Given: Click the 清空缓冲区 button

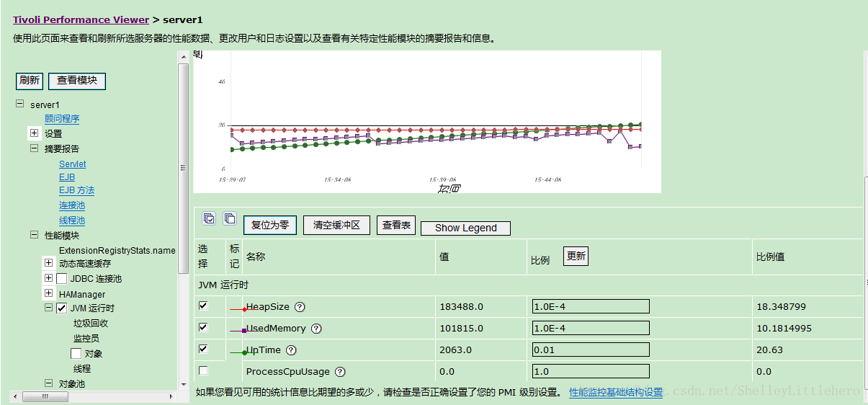Looking at the screenshot, I should coord(336,225).
